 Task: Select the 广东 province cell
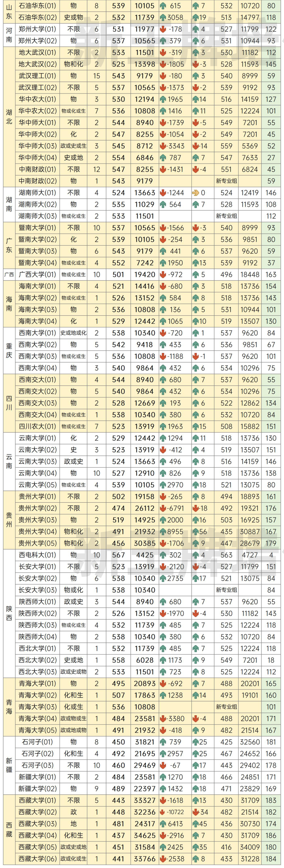click(9, 245)
